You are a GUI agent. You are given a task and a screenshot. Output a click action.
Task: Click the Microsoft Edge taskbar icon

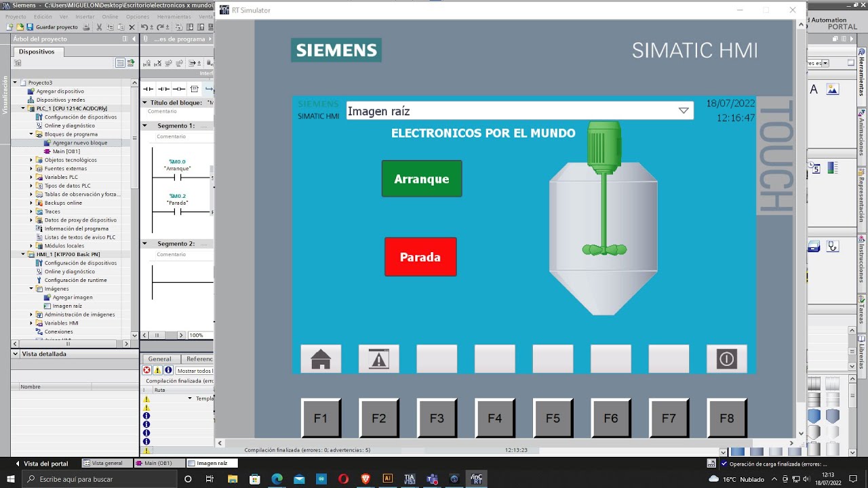(x=277, y=479)
